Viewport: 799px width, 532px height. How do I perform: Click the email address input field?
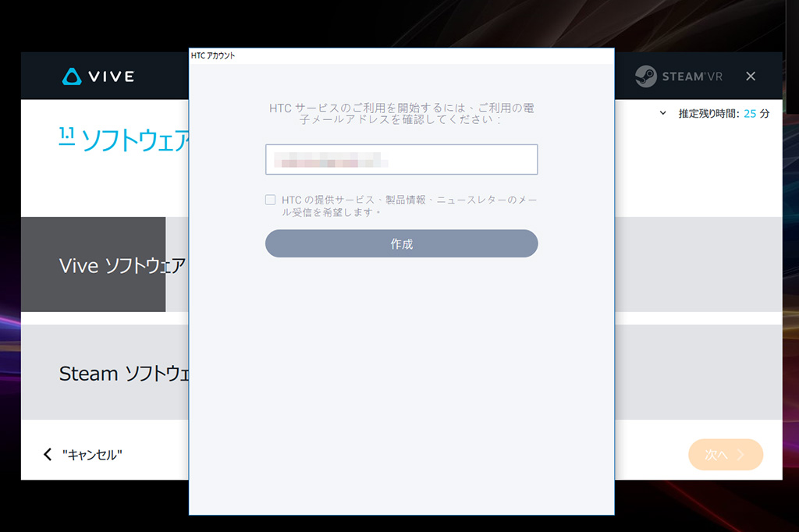pyautogui.click(x=402, y=159)
